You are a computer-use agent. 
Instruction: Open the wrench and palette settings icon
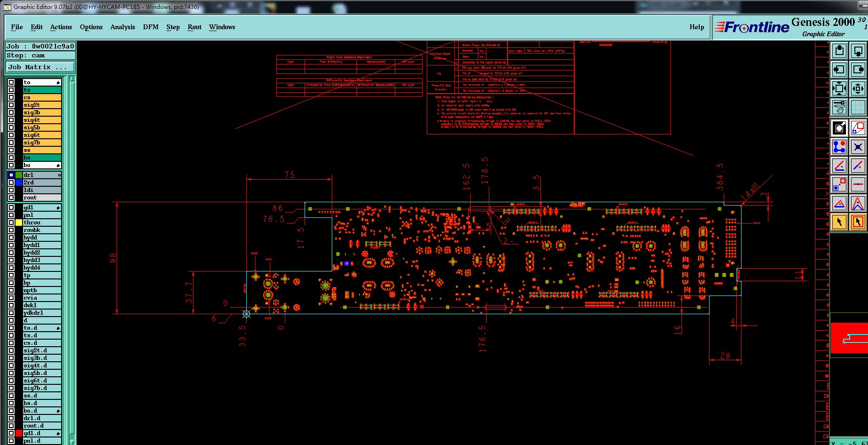[x=839, y=107]
